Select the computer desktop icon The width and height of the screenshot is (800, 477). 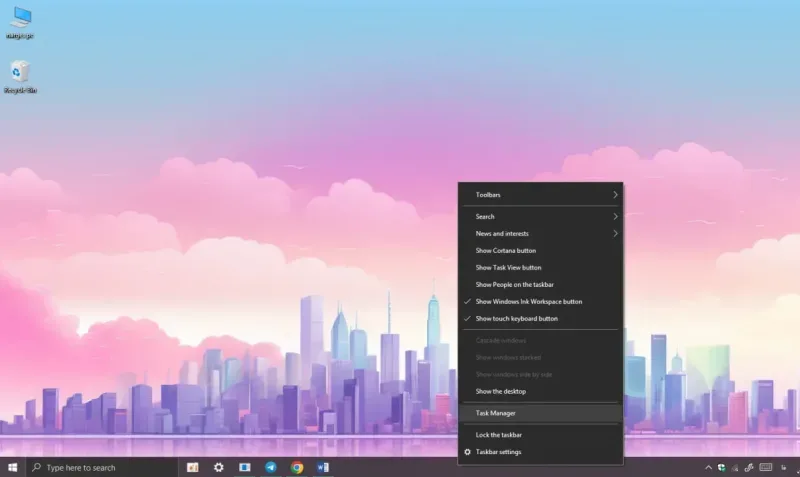point(20,23)
